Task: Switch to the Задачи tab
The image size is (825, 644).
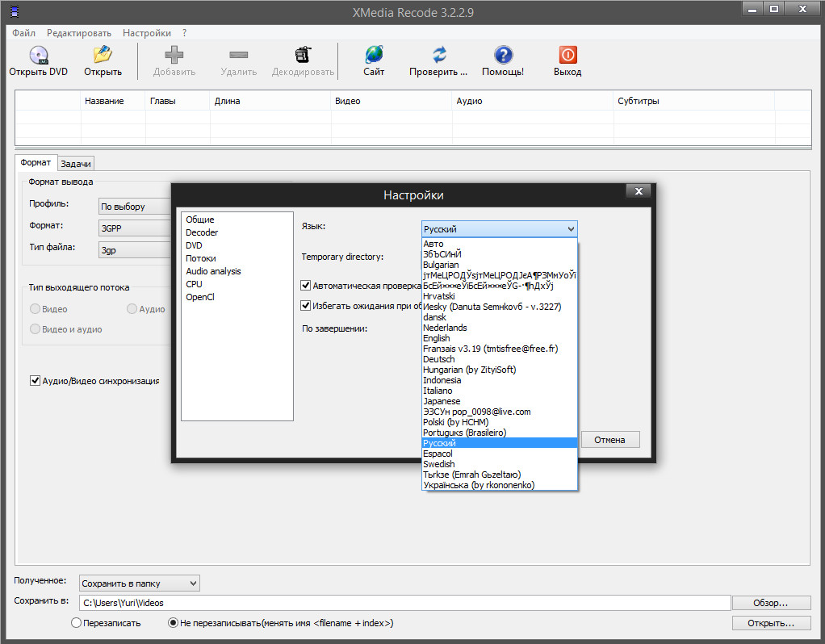Action: (76, 164)
